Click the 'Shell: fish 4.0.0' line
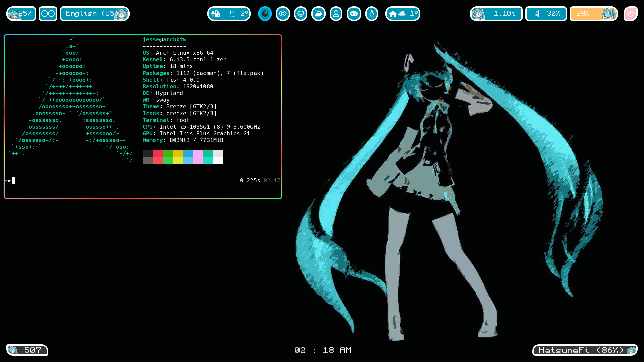The width and height of the screenshot is (644, 362). pos(171,80)
